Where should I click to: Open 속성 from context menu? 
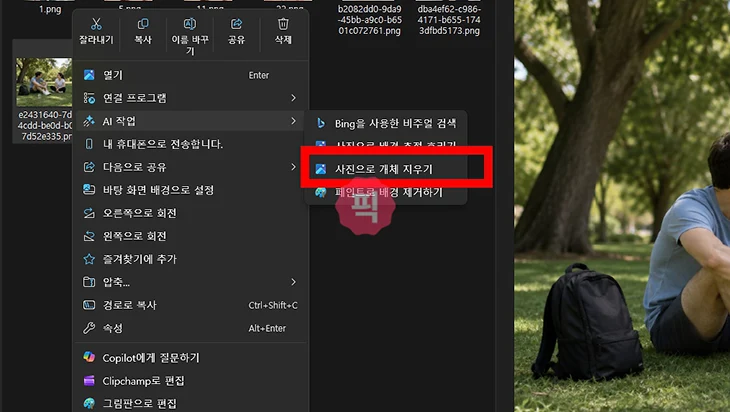coord(190,328)
